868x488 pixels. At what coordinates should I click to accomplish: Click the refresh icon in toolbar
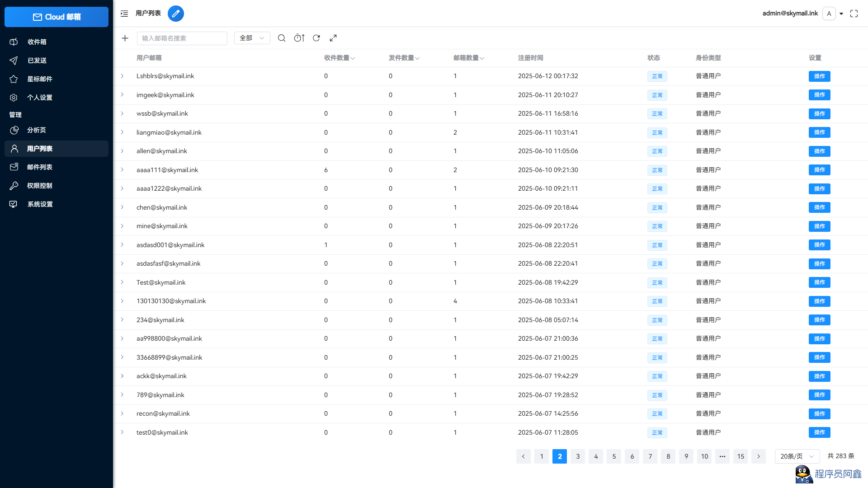(x=316, y=38)
